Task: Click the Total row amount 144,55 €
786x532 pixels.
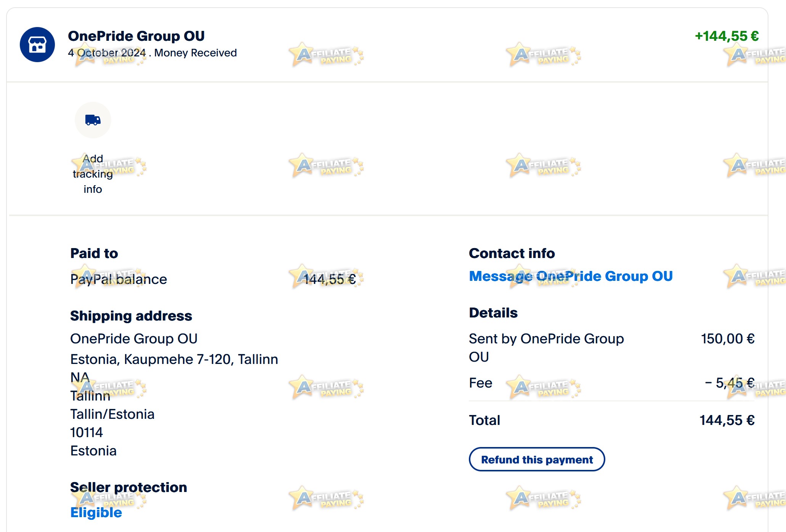Action: [727, 420]
